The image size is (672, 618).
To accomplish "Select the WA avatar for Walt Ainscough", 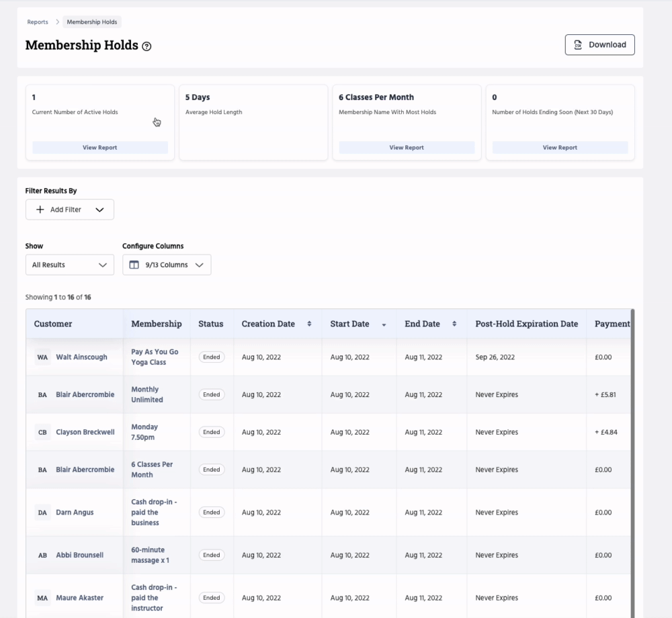I will [42, 357].
